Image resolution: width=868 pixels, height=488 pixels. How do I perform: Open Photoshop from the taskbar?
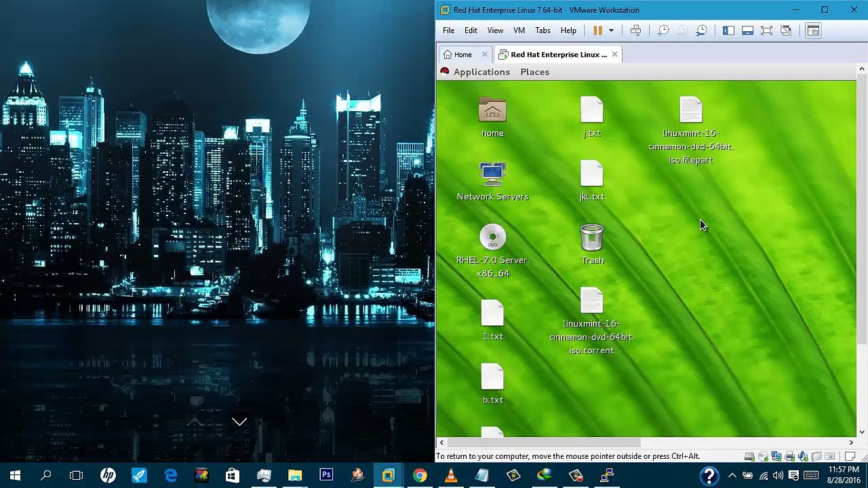pyautogui.click(x=326, y=475)
